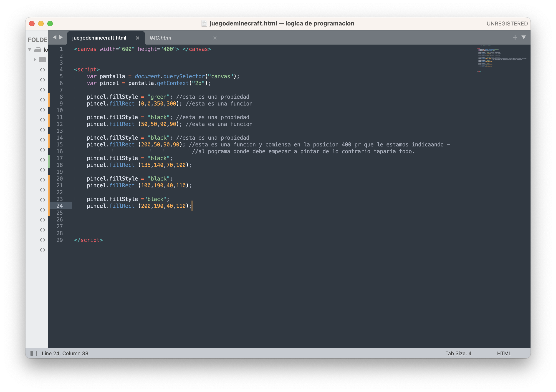Place cursor on the closing script tag
Image resolution: width=556 pixels, height=392 pixels.
point(88,240)
